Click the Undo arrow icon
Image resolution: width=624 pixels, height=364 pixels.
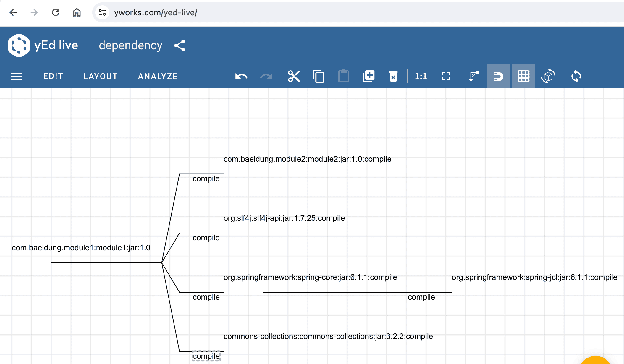241,77
